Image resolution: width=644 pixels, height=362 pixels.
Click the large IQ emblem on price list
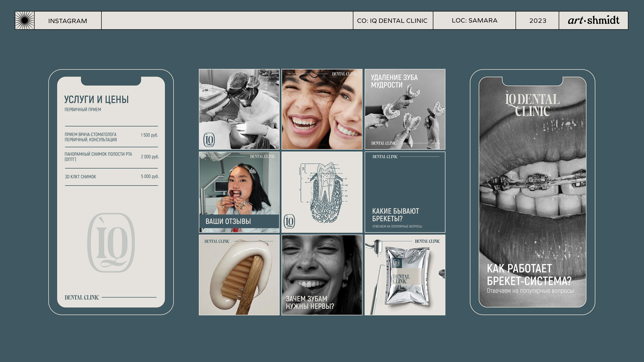coord(111,242)
